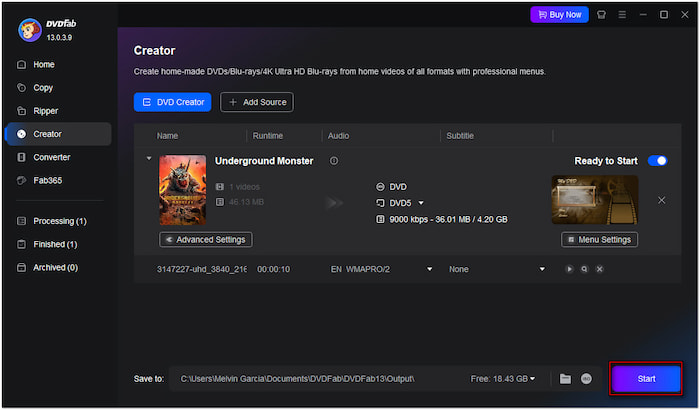
Task: Click the Underground Monster title text
Action: (x=264, y=161)
